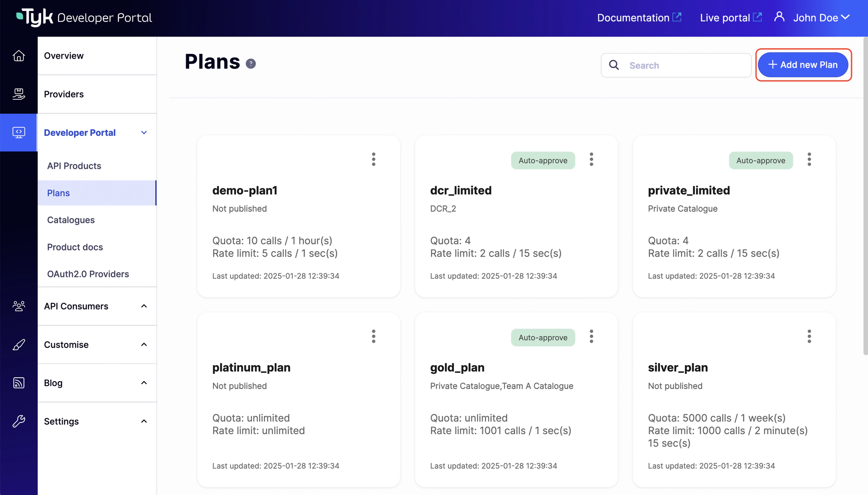Click into the Search plans field
The width and height of the screenshot is (868, 495).
[x=686, y=66]
